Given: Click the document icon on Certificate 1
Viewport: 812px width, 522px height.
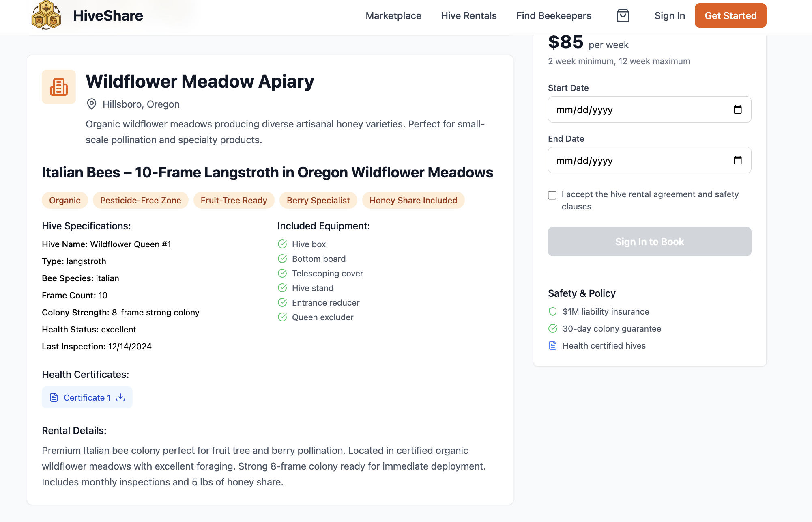Looking at the screenshot, I should click(54, 397).
